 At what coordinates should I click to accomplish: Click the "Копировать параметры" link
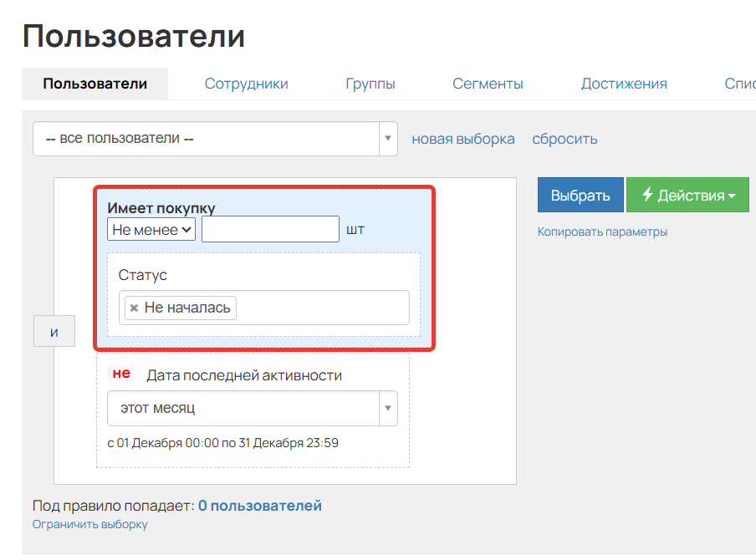602,232
